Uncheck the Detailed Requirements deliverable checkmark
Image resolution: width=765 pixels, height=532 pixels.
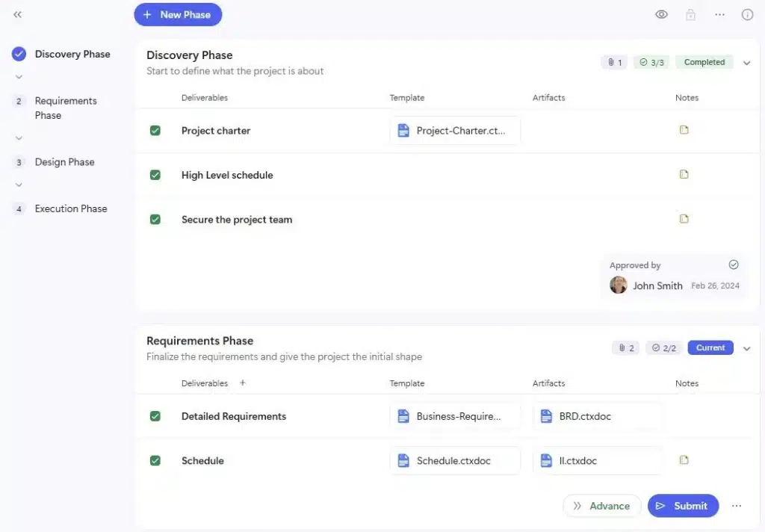coord(155,415)
